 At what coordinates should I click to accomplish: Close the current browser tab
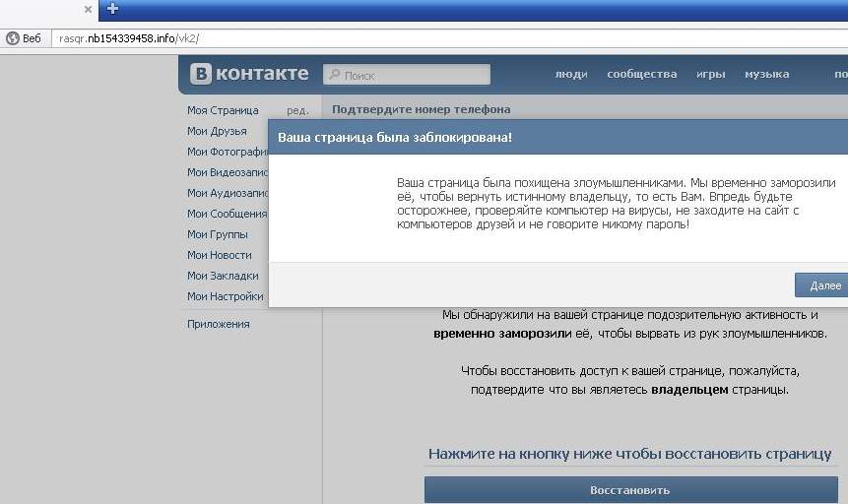coord(88,10)
